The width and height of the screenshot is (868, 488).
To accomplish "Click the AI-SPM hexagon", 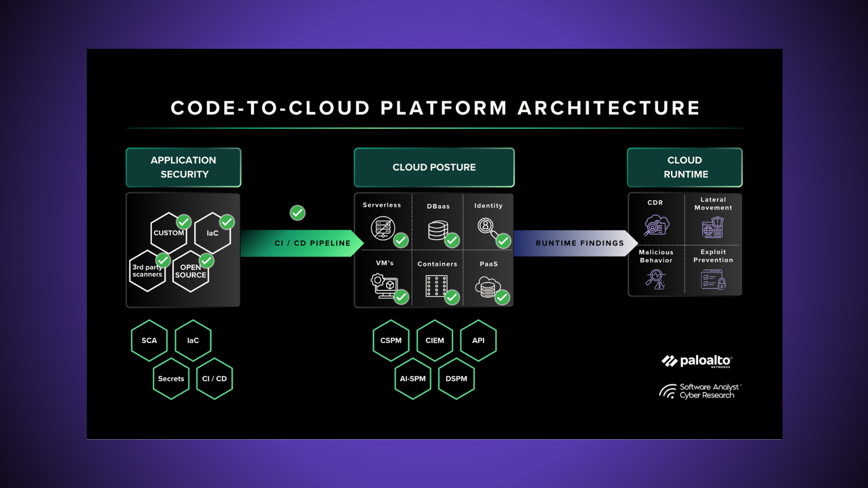I will [413, 378].
